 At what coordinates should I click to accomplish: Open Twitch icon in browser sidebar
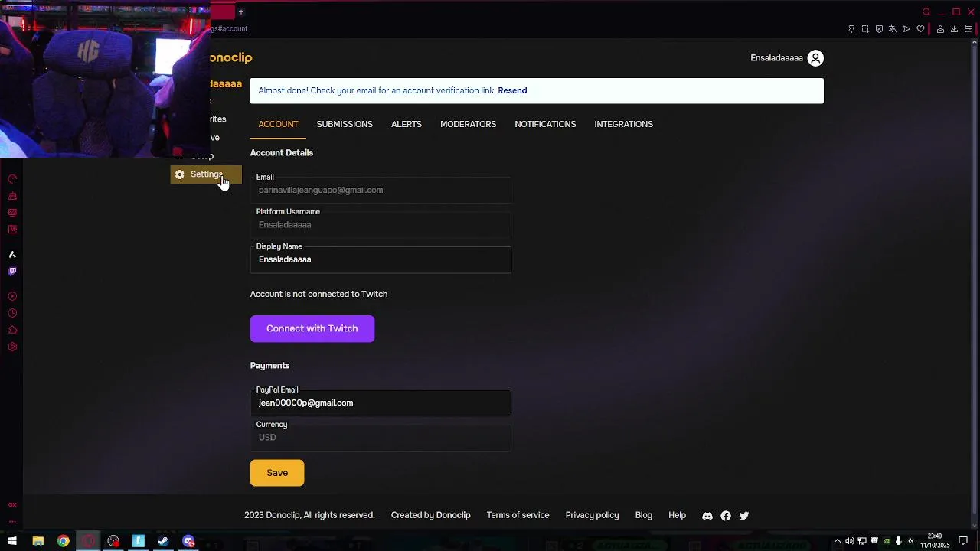(x=12, y=271)
